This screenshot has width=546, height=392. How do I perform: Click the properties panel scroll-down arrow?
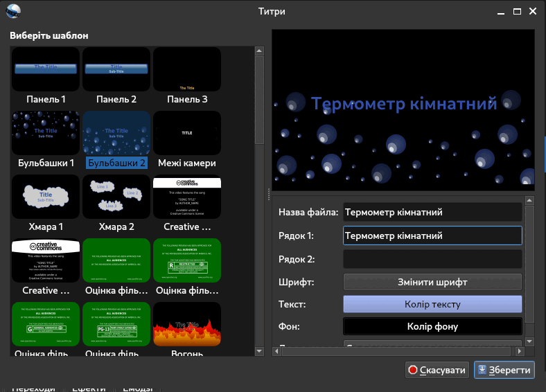pos(529,341)
